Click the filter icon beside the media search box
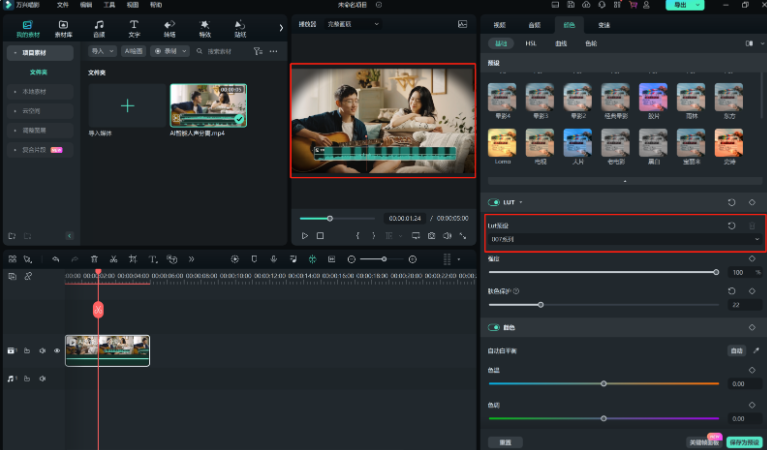The image size is (767, 450). (258, 50)
